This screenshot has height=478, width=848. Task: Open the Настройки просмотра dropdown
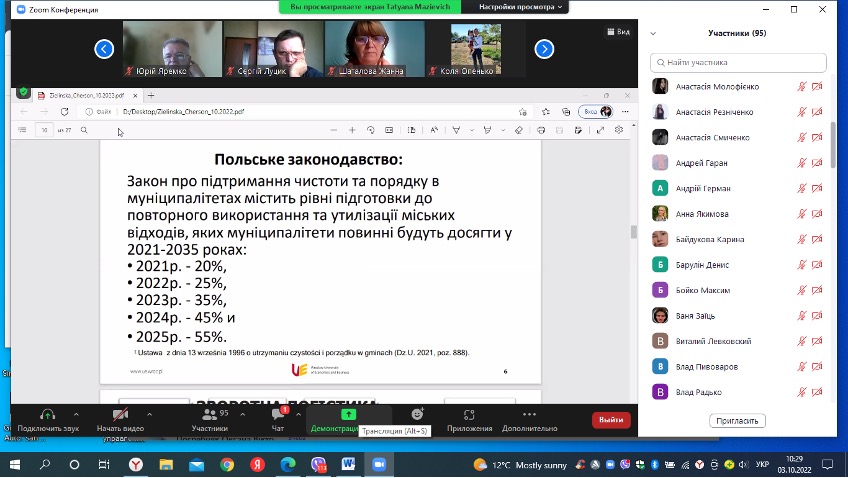(520, 7)
